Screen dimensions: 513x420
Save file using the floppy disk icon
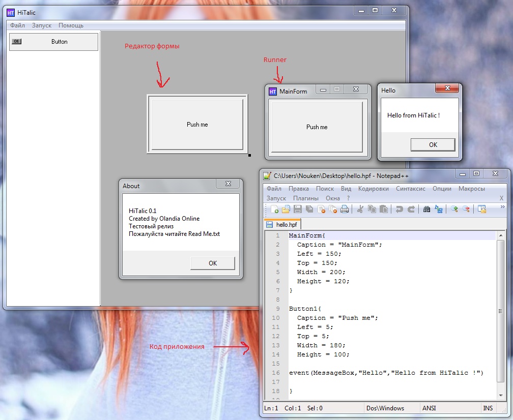pos(298,209)
